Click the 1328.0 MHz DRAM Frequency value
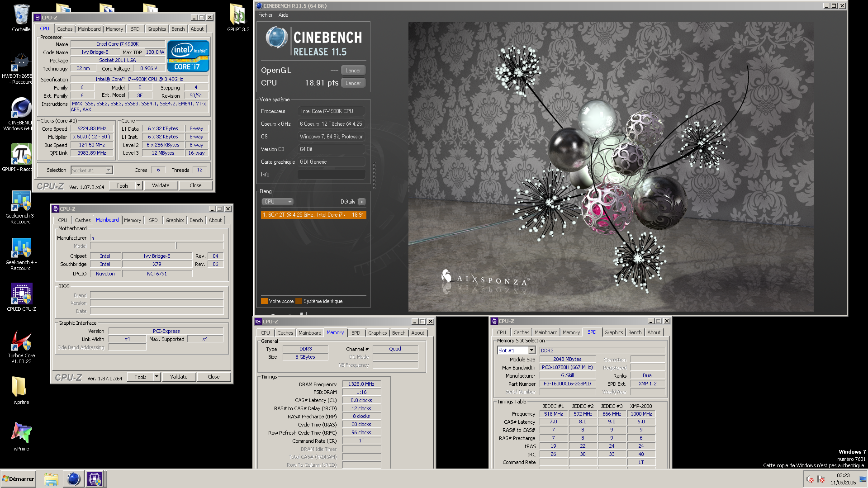 click(x=361, y=384)
